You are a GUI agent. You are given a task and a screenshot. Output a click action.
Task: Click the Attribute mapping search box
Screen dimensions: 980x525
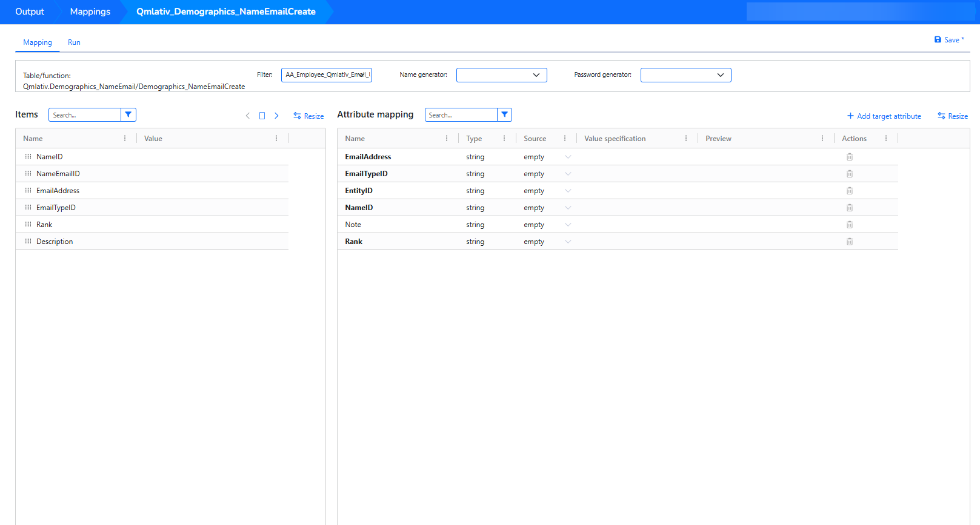point(461,115)
